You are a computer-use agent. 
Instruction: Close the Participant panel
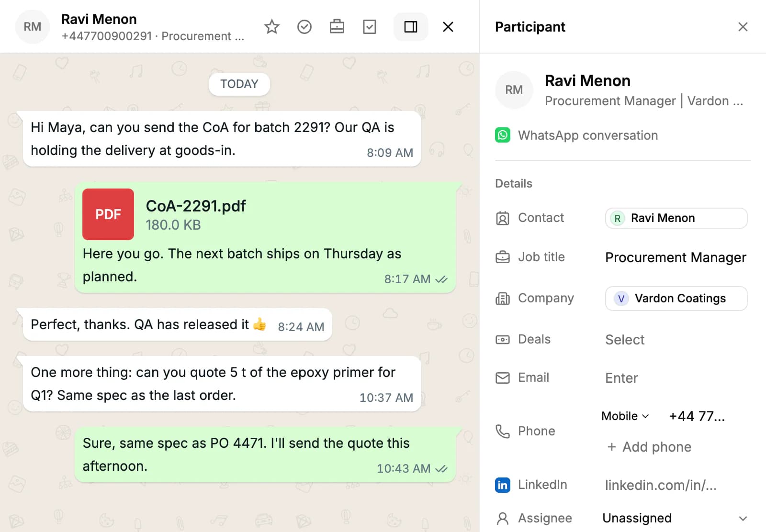coord(743,27)
